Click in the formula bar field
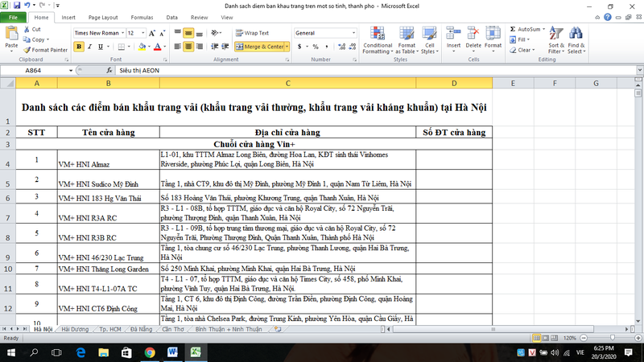This screenshot has height=362, width=644. 376,71
